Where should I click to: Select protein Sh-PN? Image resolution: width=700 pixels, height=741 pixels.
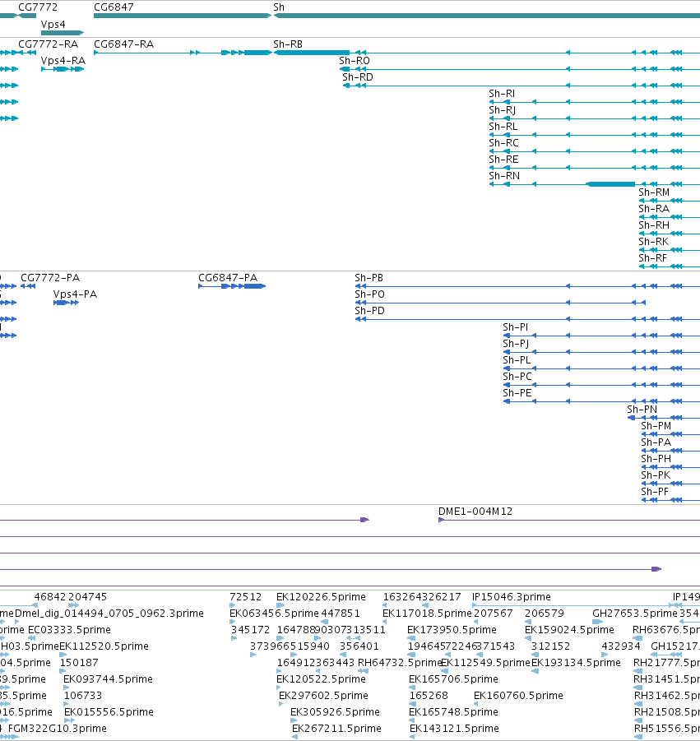pyautogui.click(x=642, y=410)
